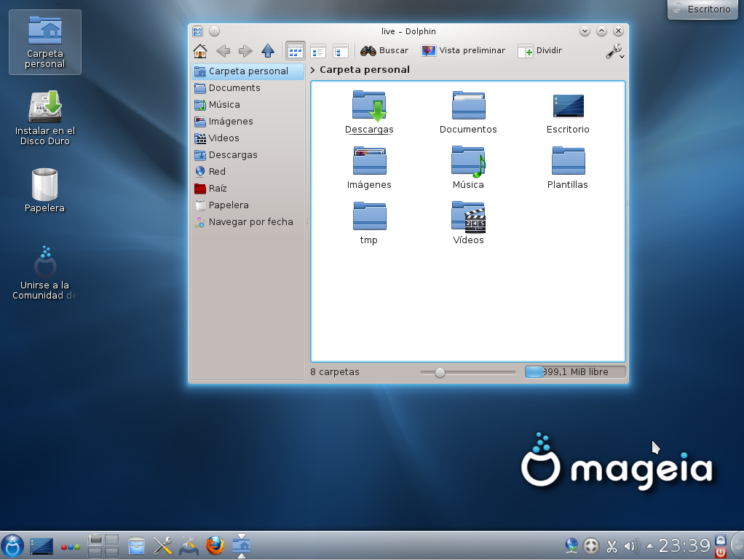Image resolution: width=744 pixels, height=560 pixels.
Task: Go up one folder with blue arrow
Action: click(x=268, y=51)
